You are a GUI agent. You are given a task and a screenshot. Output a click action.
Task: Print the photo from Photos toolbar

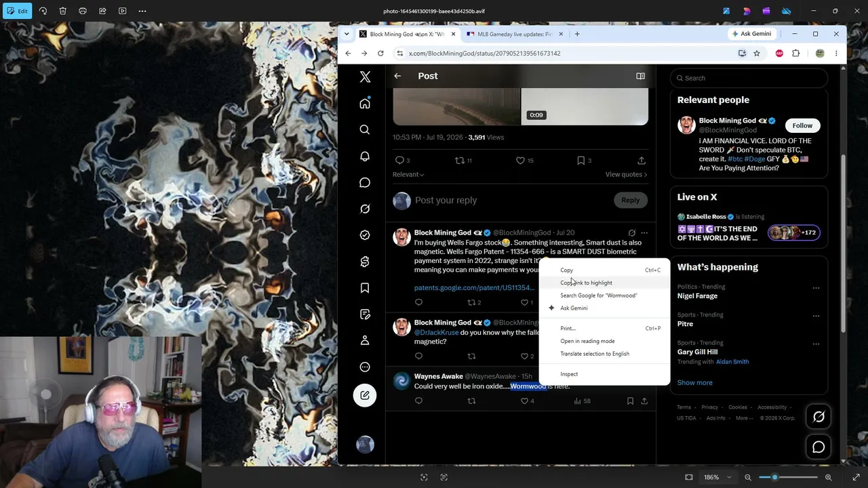(x=83, y=11)
